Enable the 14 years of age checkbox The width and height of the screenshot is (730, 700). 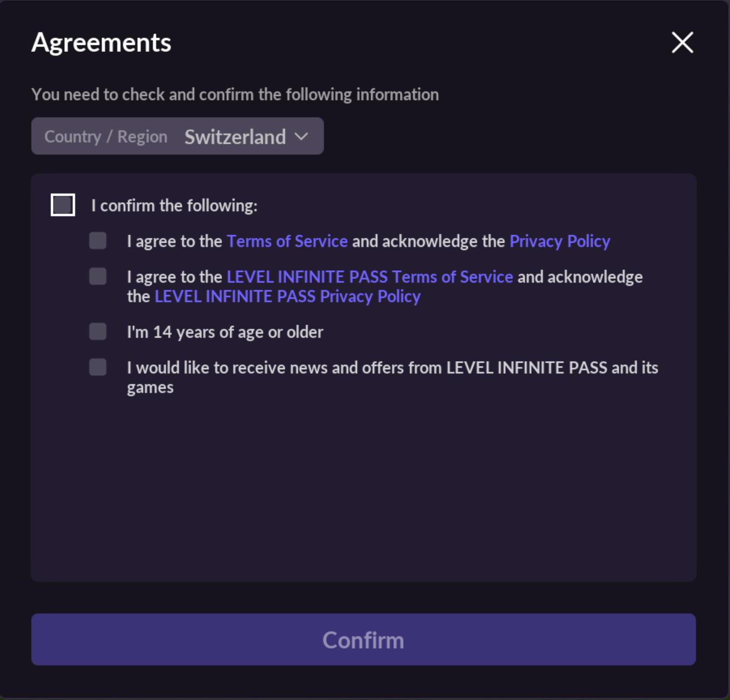98,331
